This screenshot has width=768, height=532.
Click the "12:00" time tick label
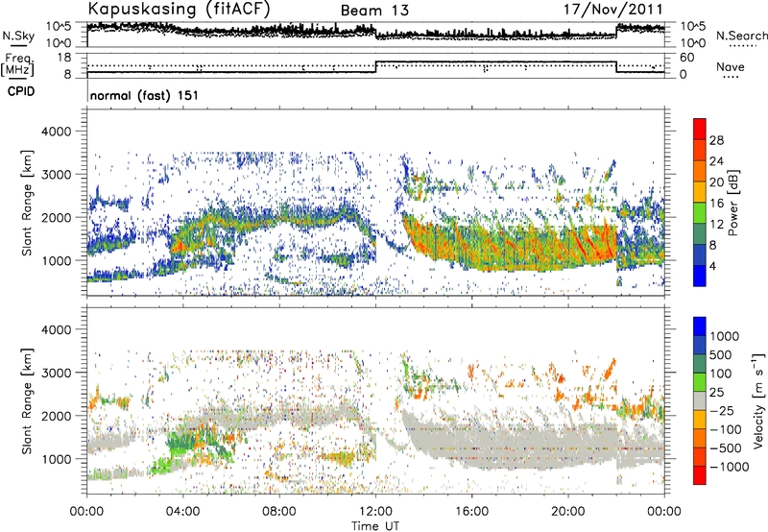(x=375, y=512)
